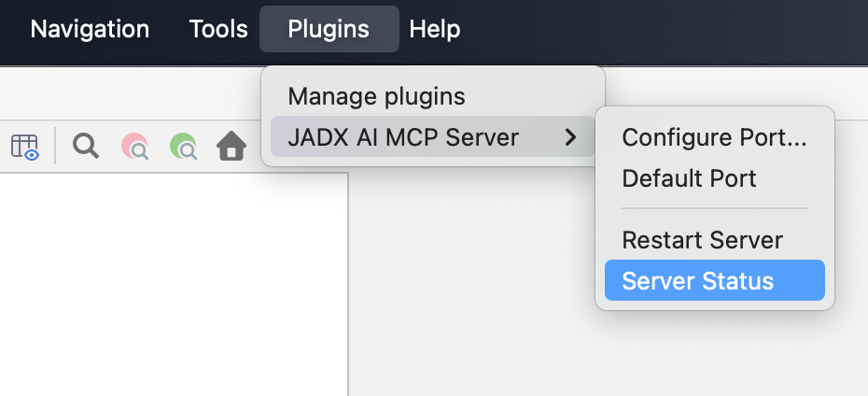Open the Navigation menu
868x396 pixels.
point(90,29)
